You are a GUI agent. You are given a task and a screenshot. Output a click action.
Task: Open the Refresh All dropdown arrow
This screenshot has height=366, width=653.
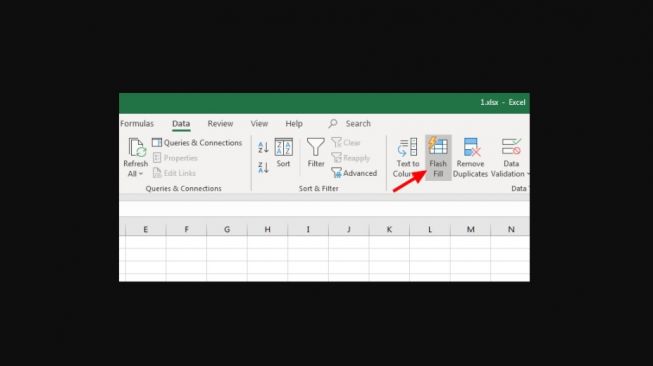click(x=141, y=174)
